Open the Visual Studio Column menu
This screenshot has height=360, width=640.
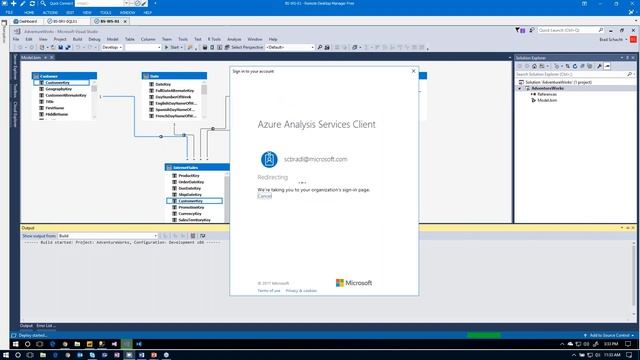[x=148, y=39]
